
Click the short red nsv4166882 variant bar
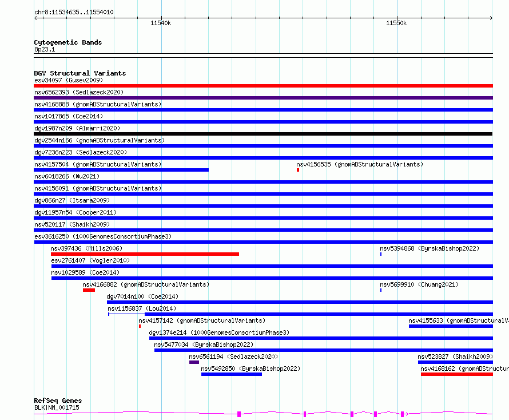click(x=89, y=290)
